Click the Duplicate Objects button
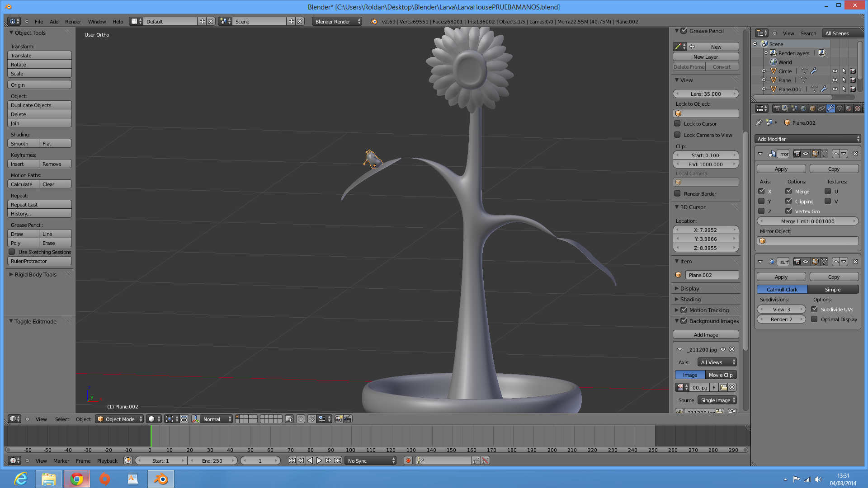Screen dimensions: 868x488 (39, 105)
